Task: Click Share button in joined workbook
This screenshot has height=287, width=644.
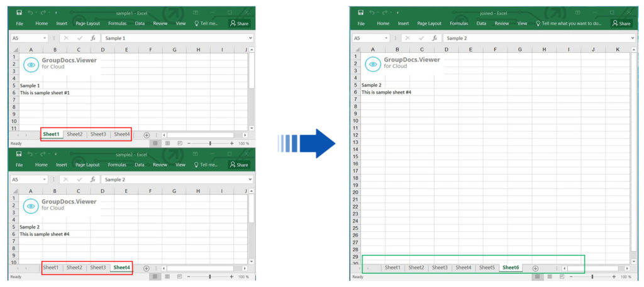Action: pyautogui.click(x=619, y=23)
